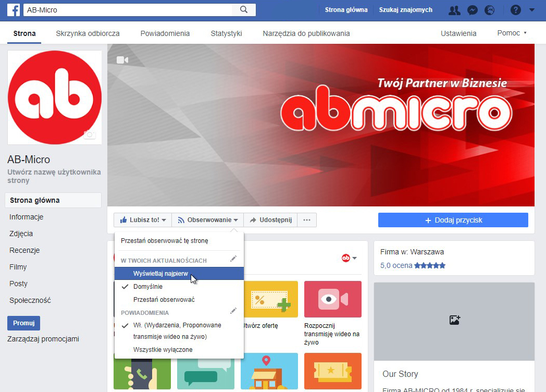Open the friend requests icon
The width and height of the screenshot is (546, 392).
pyautogui.click(x=454, y=10)
